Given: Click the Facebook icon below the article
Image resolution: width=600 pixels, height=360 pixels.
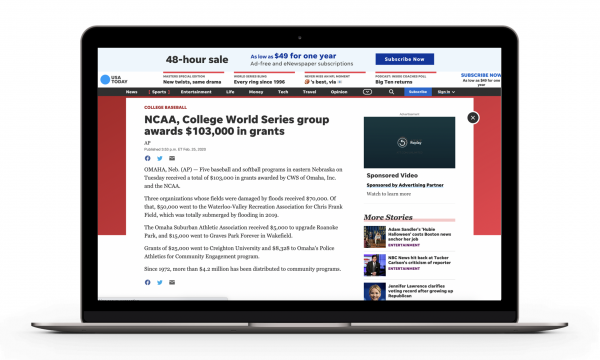Looking at the screenshot, I should click(147, 282).
